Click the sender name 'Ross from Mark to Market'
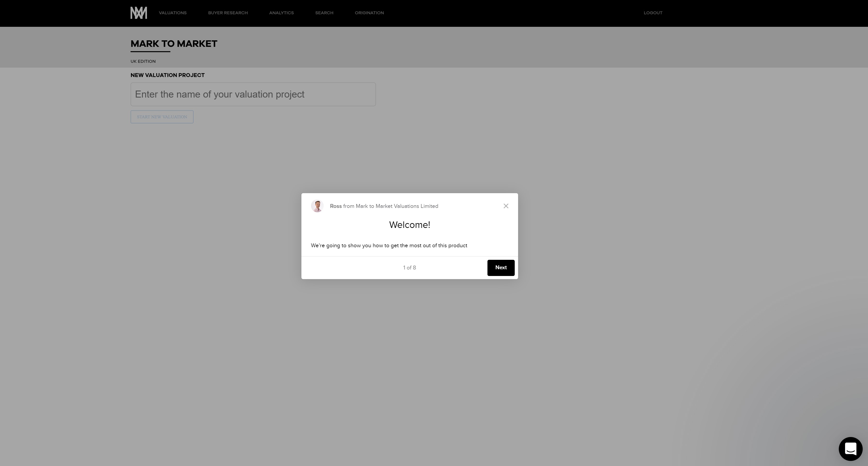The image size is (868, 466). pos(384,206)
